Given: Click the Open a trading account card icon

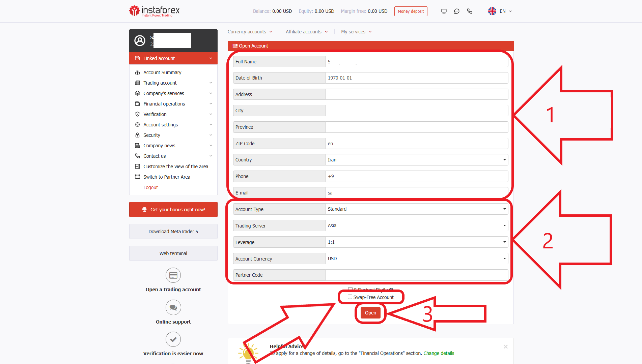Looking at the screenshot, I should [x=173, y=275].
